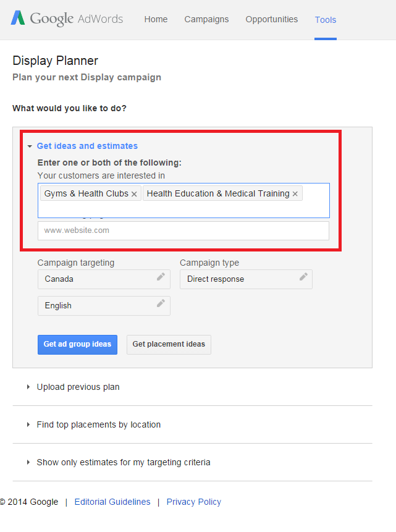Open the Home tab

click(x=156, y=19)
